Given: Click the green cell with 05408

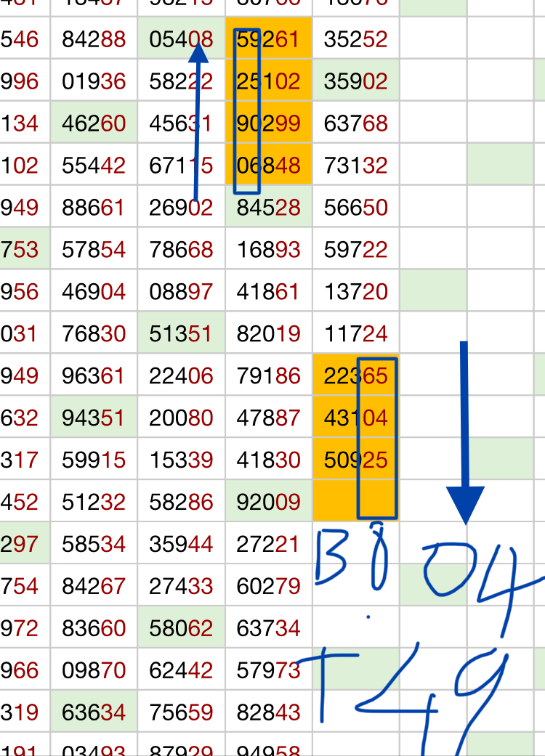Looking at the screenshot, I should [182, 38].
